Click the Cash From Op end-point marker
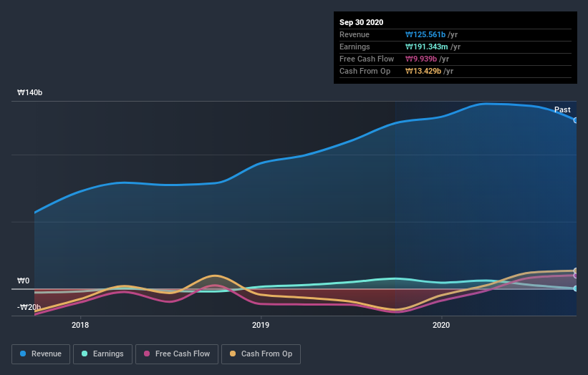Viewport: 588px width, 375px height. pos(576,271)
